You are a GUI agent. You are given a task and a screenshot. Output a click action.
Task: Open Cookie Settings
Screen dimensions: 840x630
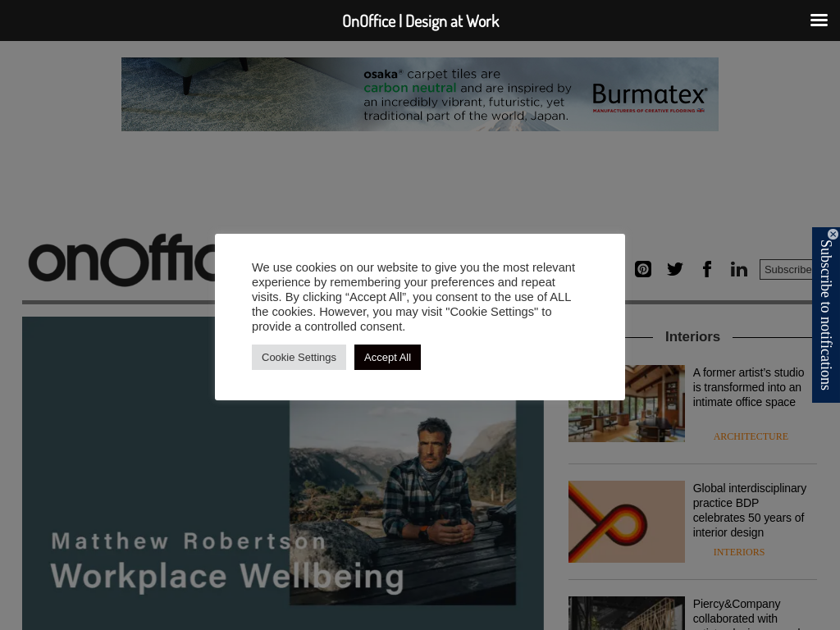[299, 358]
